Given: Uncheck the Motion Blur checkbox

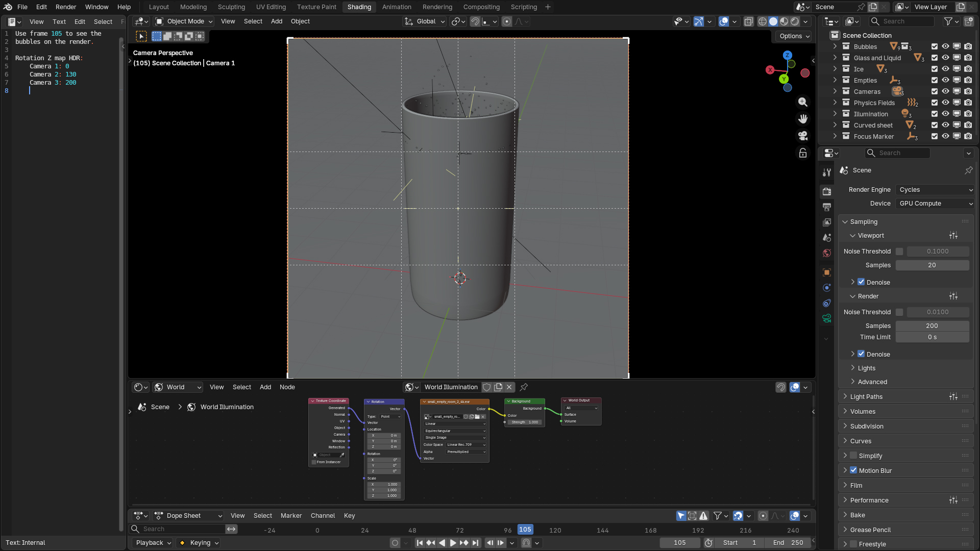Looking at the screenshot, I should pos(853,470).
